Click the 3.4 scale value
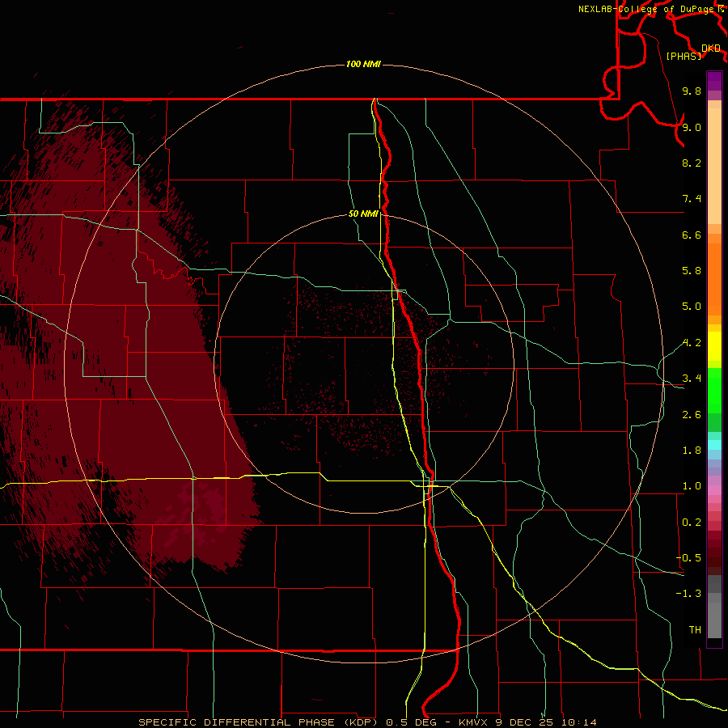The height and width of the screenshot is (728, 728). (692, 379)
